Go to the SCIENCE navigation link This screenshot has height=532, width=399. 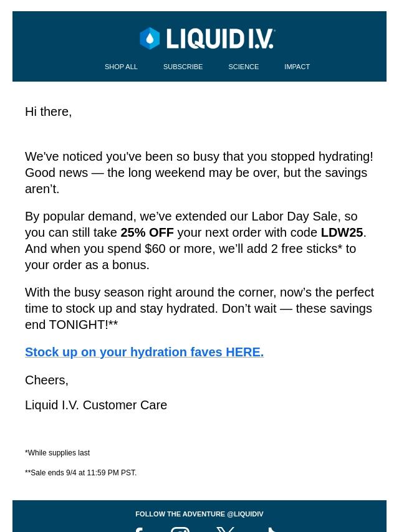[244, 67]
